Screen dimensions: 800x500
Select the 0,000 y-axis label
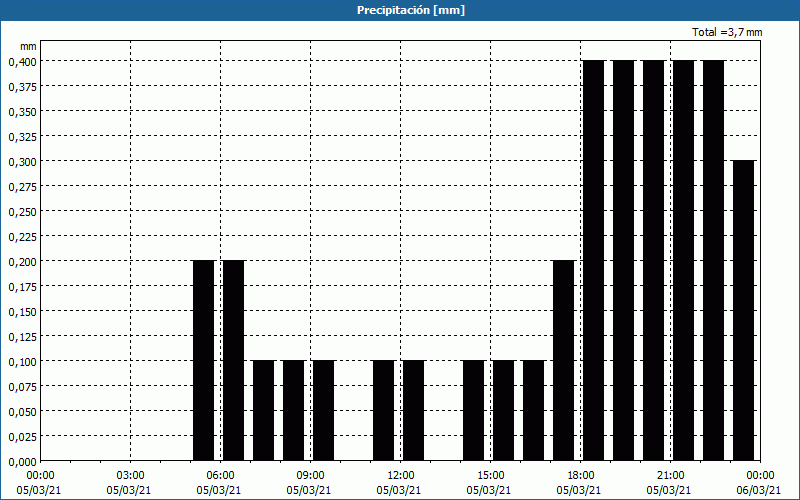(x=22, y=462)
